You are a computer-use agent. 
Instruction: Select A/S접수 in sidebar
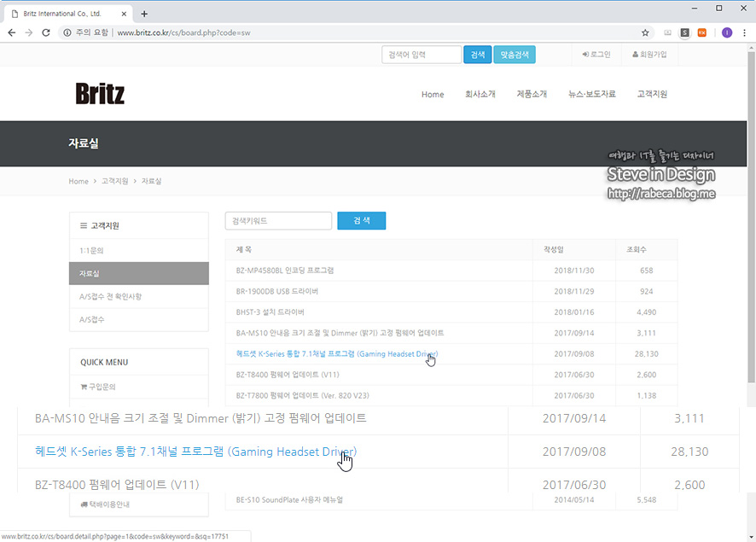(139, 319)
